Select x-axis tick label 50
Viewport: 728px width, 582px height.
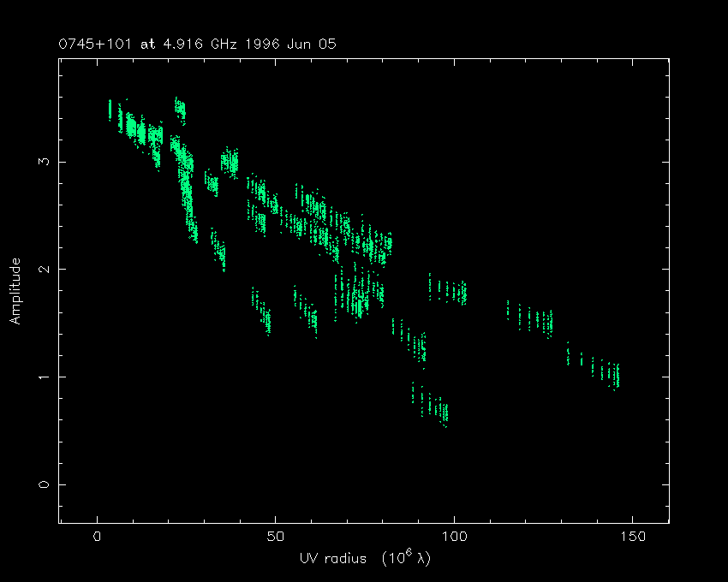point(275,537)
